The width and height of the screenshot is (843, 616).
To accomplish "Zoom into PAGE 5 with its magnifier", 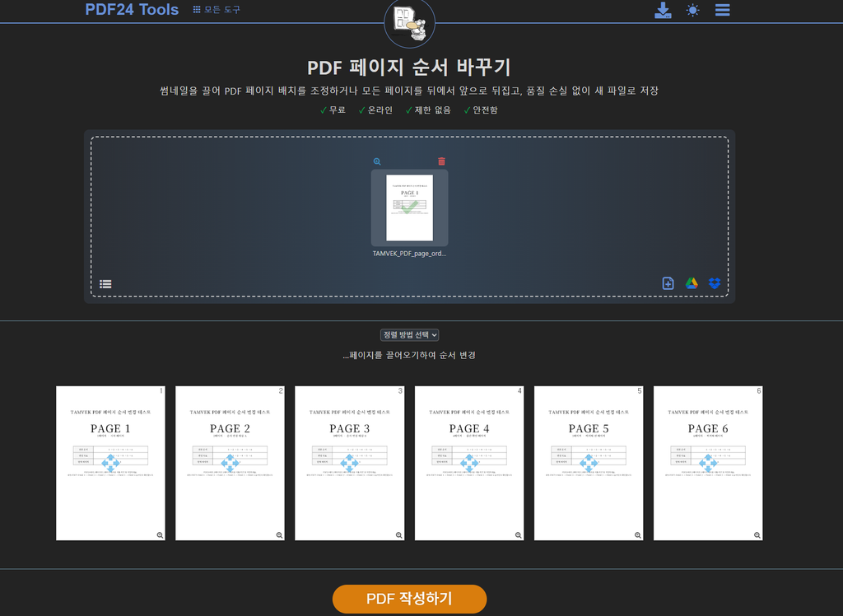I will coord(638,535).
